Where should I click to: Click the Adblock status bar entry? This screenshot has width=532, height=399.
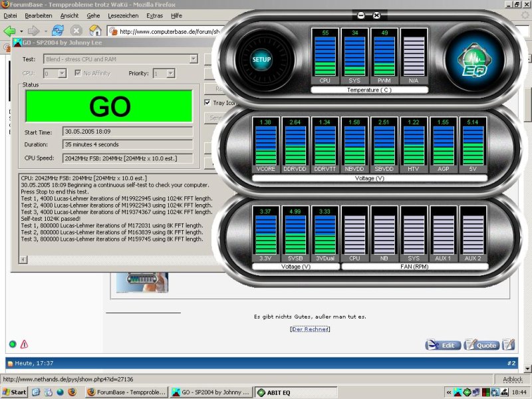512,379
